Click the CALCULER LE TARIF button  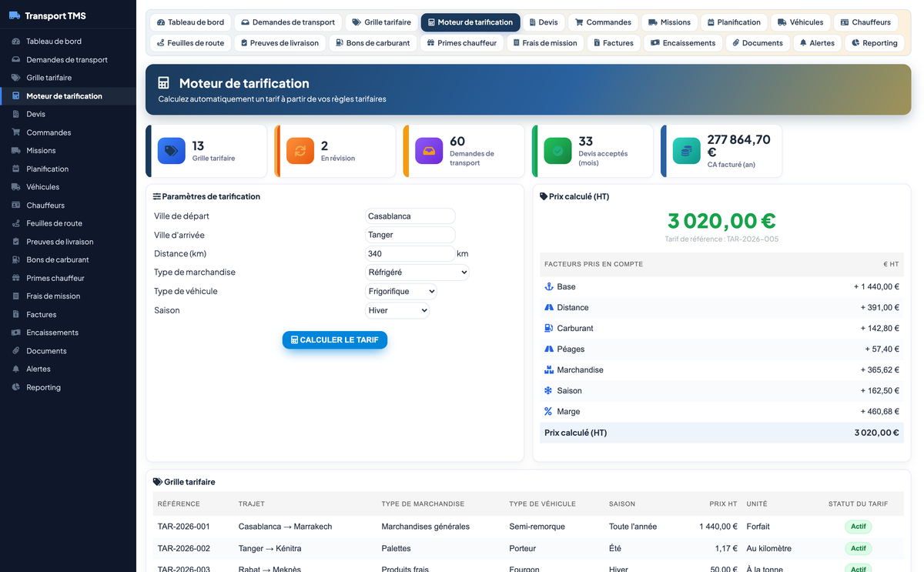(x=335, y=340)
